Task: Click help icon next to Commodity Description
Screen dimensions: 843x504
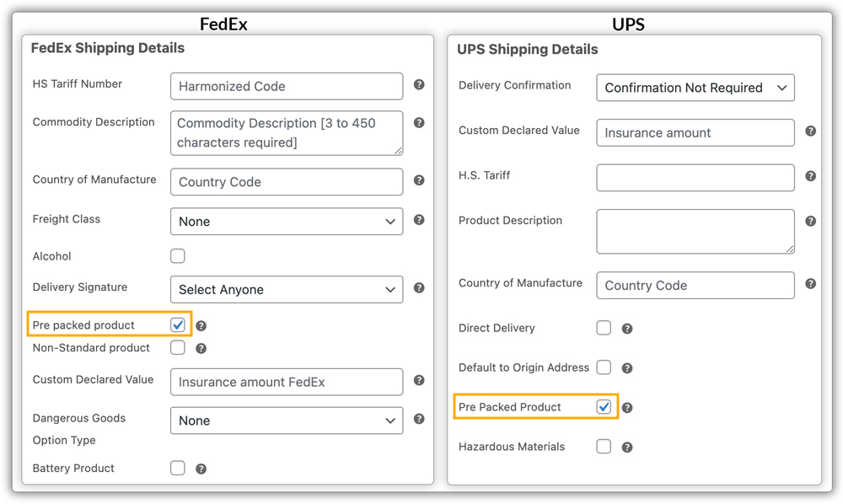Action: [x=419, y=123]
